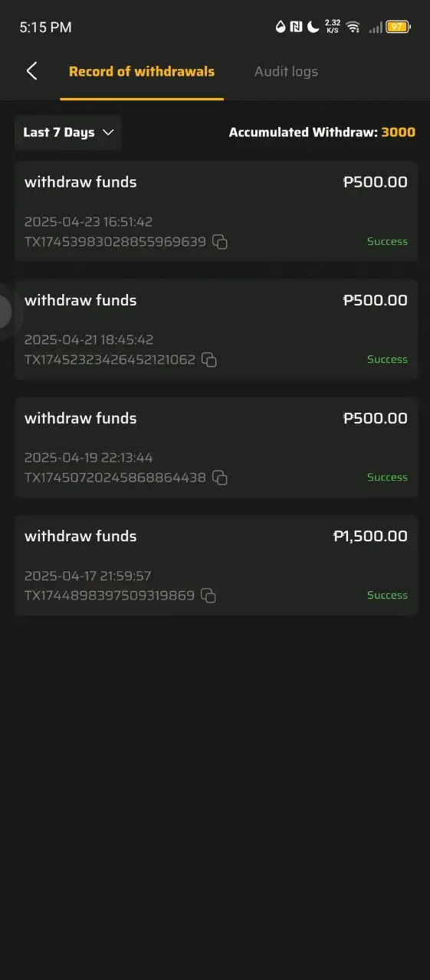Tap the Accumulated Withdraw 3000 total

[x=322, y=132]
